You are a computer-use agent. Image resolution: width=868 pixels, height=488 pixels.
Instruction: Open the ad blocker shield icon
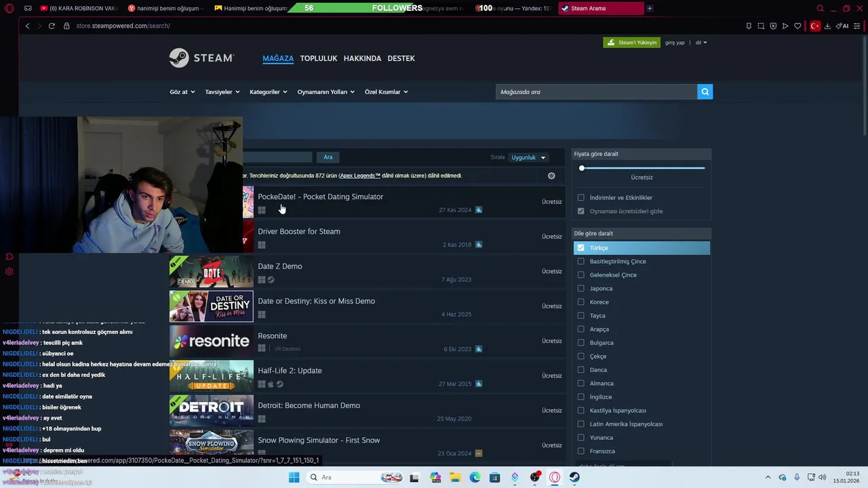[x=773, y=26]
